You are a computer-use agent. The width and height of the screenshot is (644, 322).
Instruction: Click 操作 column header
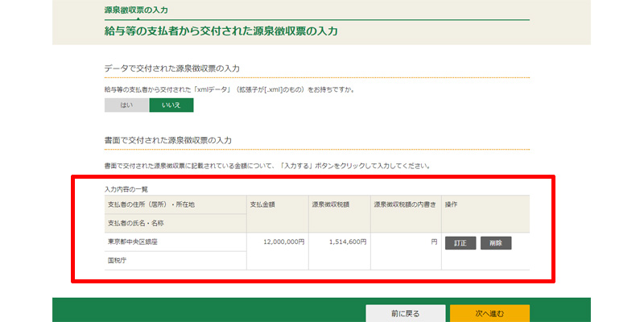[x=485, y=213]
